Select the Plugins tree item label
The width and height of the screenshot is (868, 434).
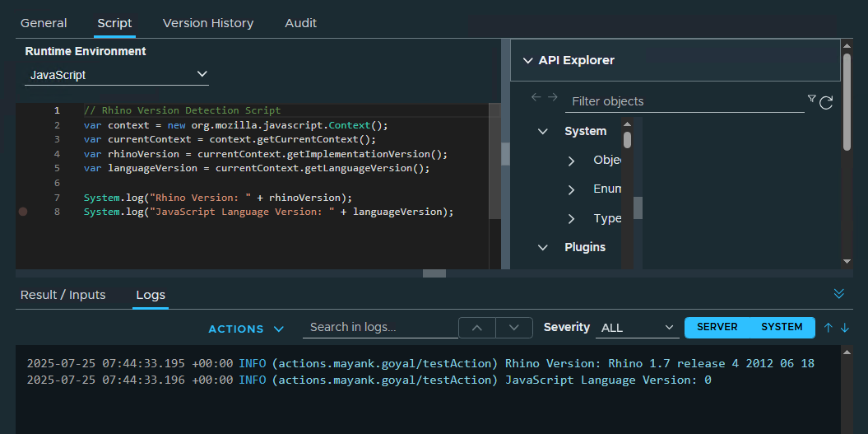(x=585, y=247)
